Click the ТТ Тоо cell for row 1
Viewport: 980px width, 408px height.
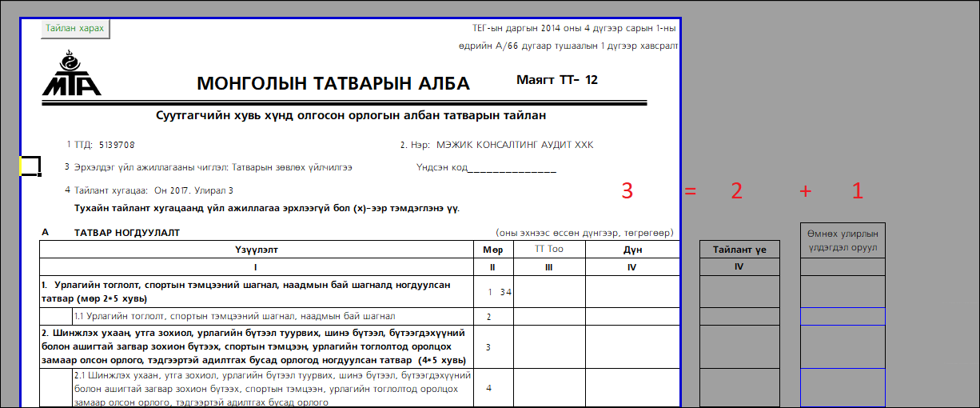(549, 291)
